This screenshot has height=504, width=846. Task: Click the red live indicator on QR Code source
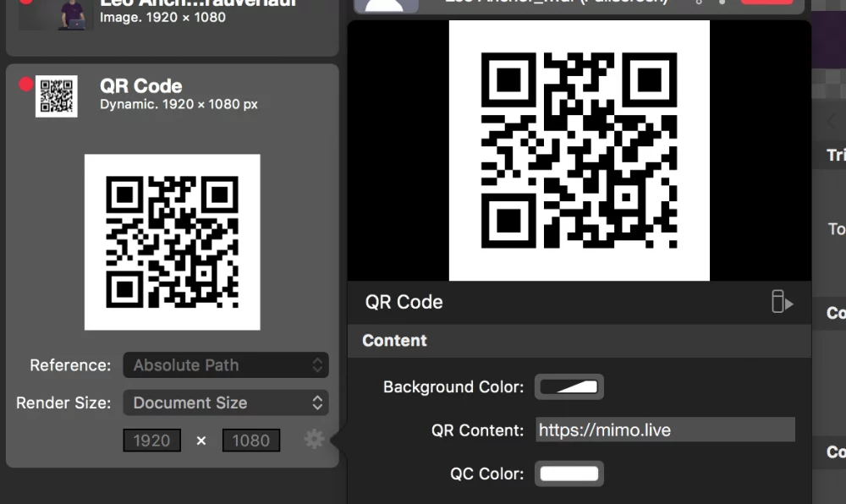click(x=26, y=85)
